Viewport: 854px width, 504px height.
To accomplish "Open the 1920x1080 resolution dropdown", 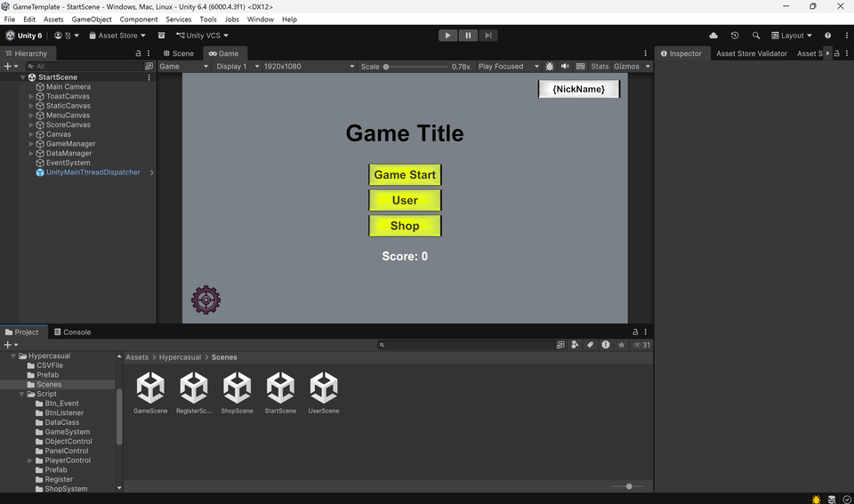I will tap(309, 67).
